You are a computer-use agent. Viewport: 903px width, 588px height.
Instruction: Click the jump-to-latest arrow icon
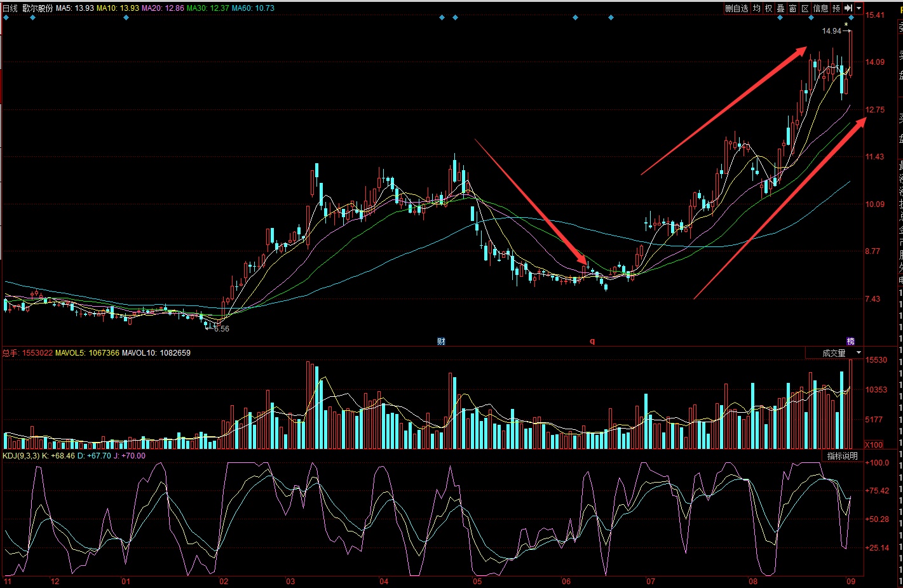pyautogui.click(x=848, y=8)
